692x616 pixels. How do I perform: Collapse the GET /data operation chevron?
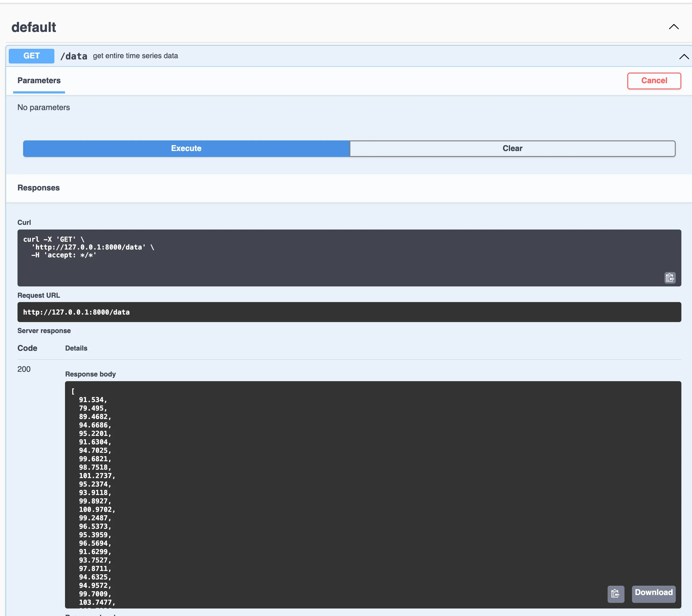(684, 57)
